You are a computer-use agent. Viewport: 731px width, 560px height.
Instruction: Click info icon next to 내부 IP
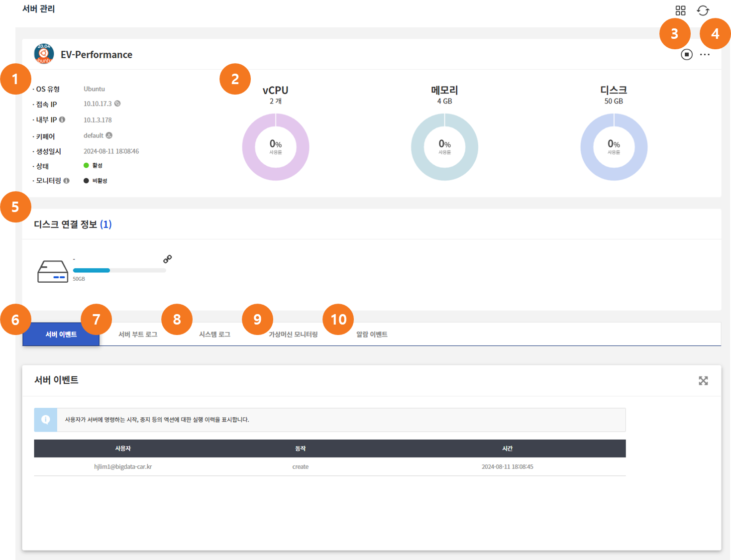(x=62, y=119)
